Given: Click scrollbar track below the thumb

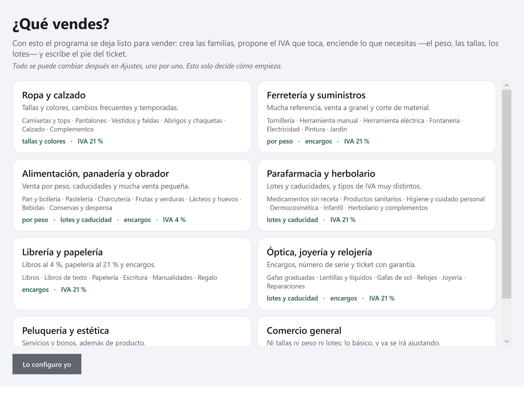Looking at the screenshot, I should (x=506, y=318).
